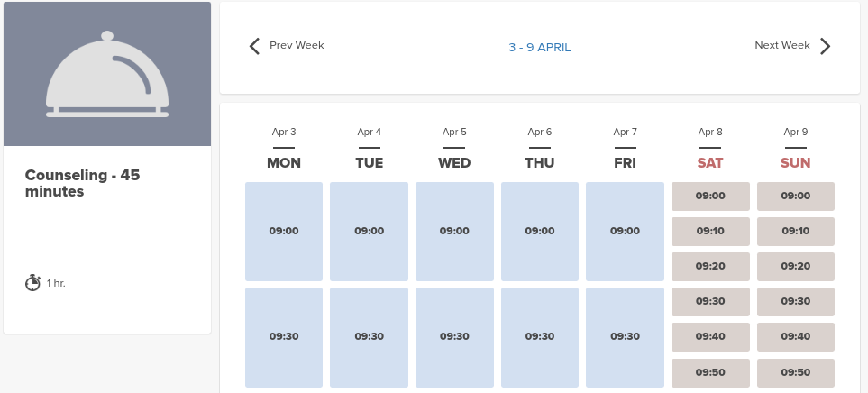
Task: Open the 3 - 9 APRIL date range
Action: pyautogui.click(x=539, y=47)
